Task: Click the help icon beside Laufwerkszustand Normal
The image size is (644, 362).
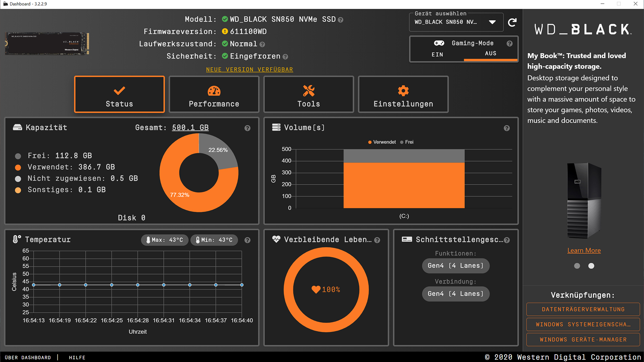Action: coord(262,44)
